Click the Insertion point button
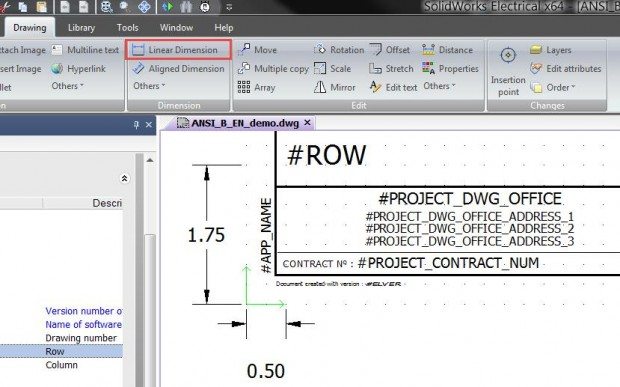The width and height of the screenshot is (620, 387). [508, 71]
